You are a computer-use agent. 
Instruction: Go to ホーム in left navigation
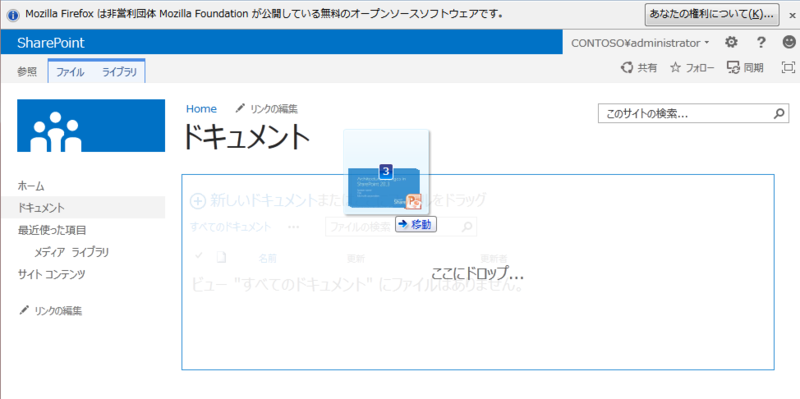(x=31, y=186)
